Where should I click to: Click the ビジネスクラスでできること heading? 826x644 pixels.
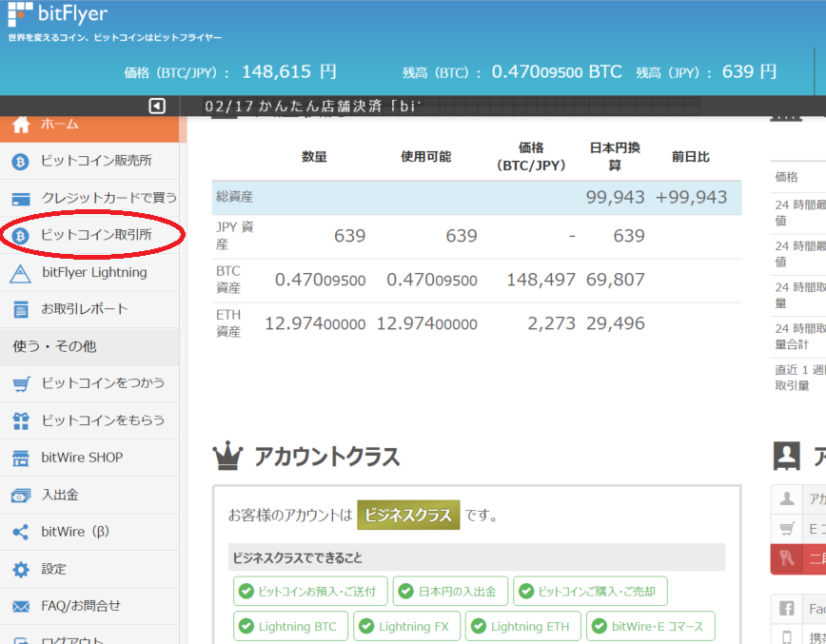pyautogui.click(x=297, y=557)
